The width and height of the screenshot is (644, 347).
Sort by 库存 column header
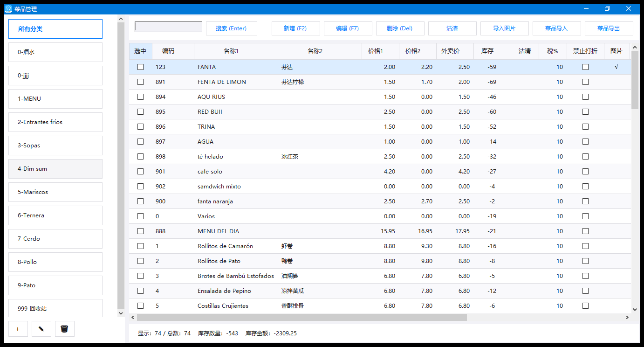coord(492,51)
